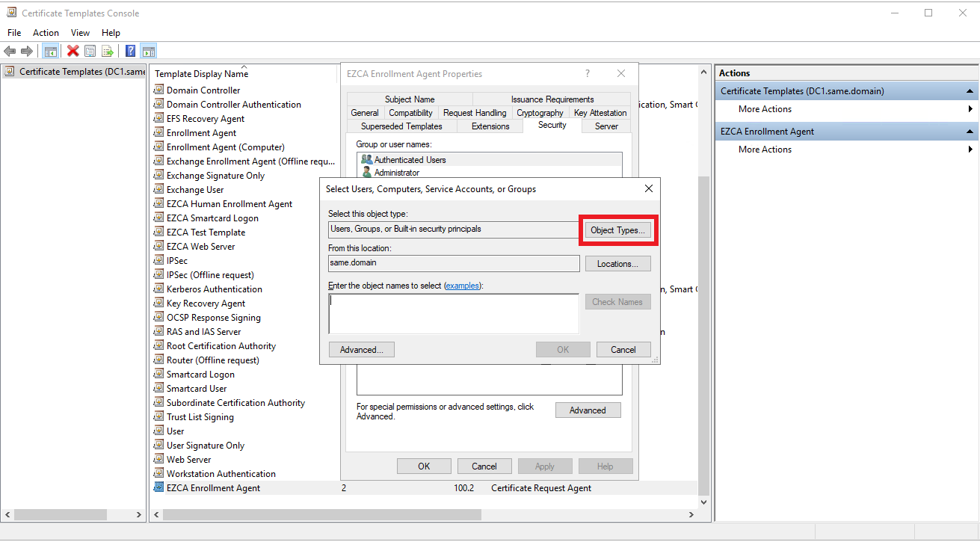The height and width of the screenshot is (542, 980).
Task: Click the Domain Controller template icon
Action: click(158, 90)
